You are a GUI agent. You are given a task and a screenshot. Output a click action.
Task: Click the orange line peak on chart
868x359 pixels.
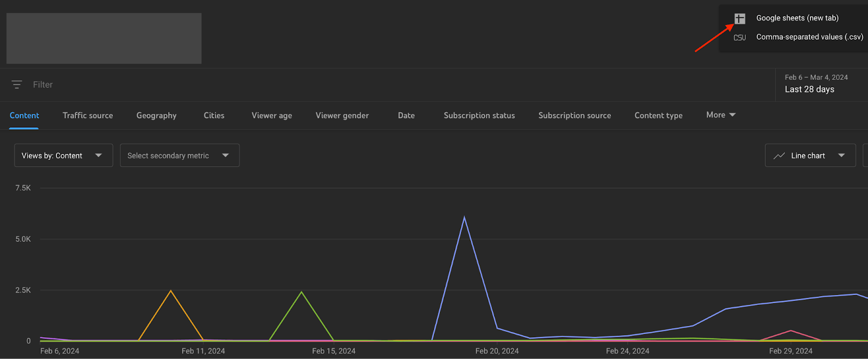pos(171,291)
